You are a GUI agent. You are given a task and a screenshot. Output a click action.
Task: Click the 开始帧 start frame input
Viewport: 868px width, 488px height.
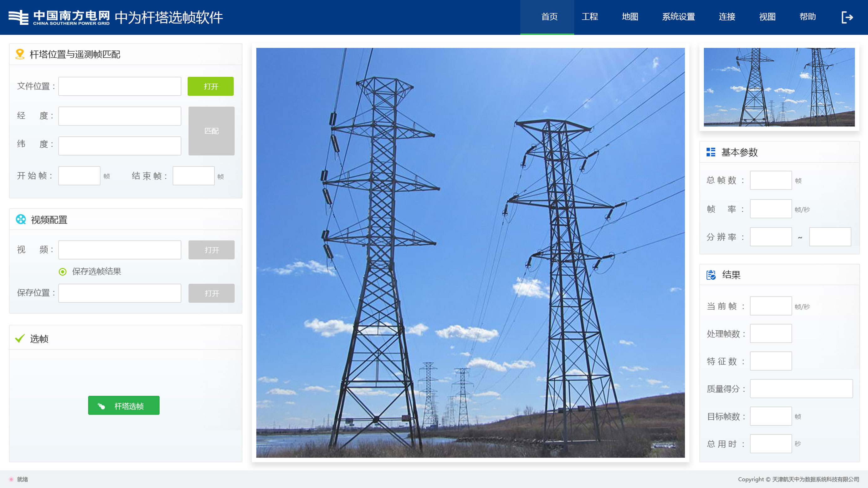click(x=79, y=175)
